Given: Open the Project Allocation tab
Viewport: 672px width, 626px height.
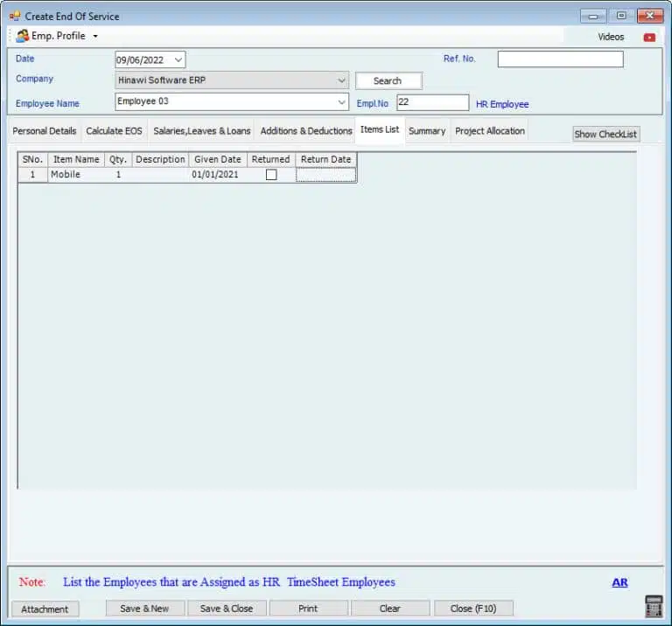Looking at the screenshot, I should (490, 131).
